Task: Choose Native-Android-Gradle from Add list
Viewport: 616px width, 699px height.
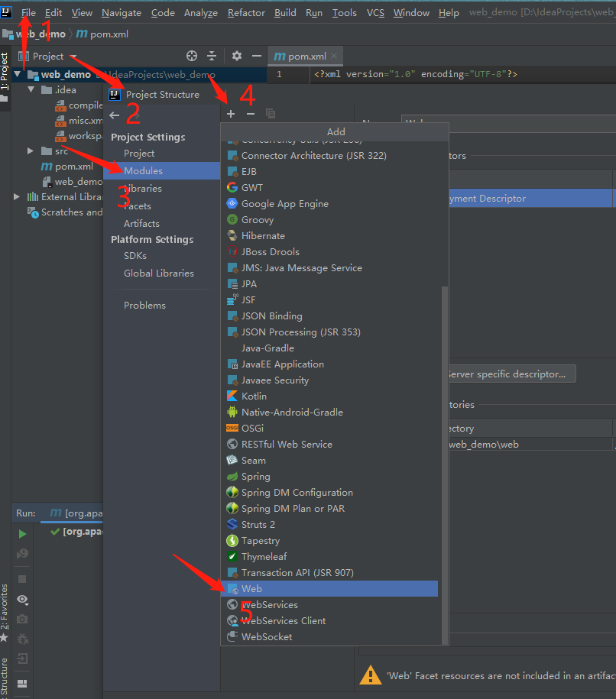Action: 330,413
